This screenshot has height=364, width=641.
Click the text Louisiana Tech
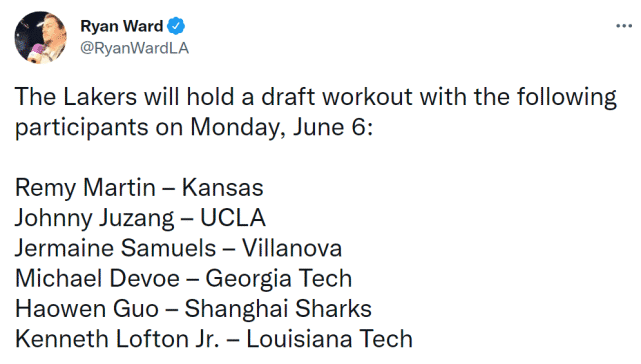click(x=329, y=339)
